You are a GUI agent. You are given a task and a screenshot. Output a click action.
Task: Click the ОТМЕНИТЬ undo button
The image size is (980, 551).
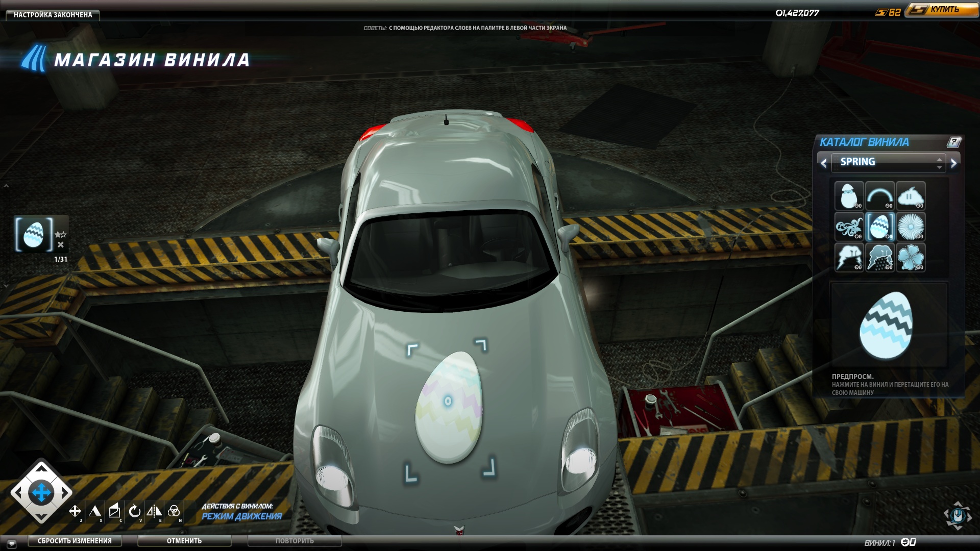(x=184, y=541)
